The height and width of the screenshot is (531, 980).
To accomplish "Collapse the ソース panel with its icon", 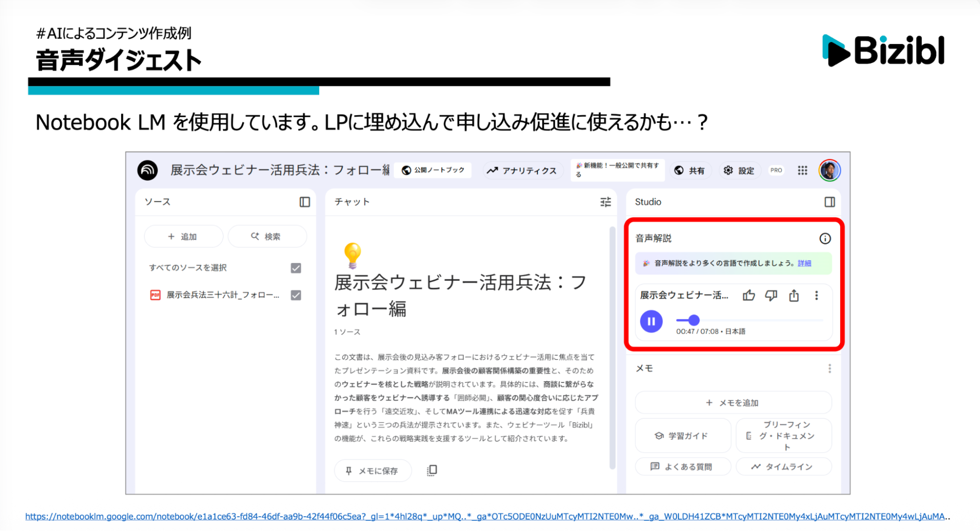I will click(304, 202).
